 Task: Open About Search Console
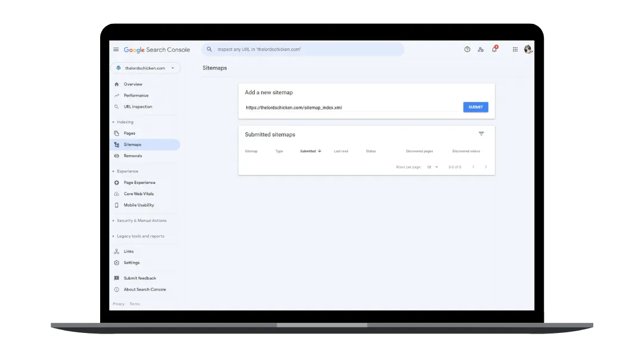coord(144,289)
